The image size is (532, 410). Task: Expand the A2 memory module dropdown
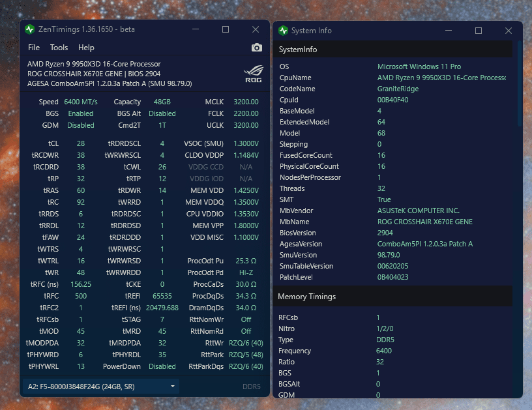tap(101, 387)
